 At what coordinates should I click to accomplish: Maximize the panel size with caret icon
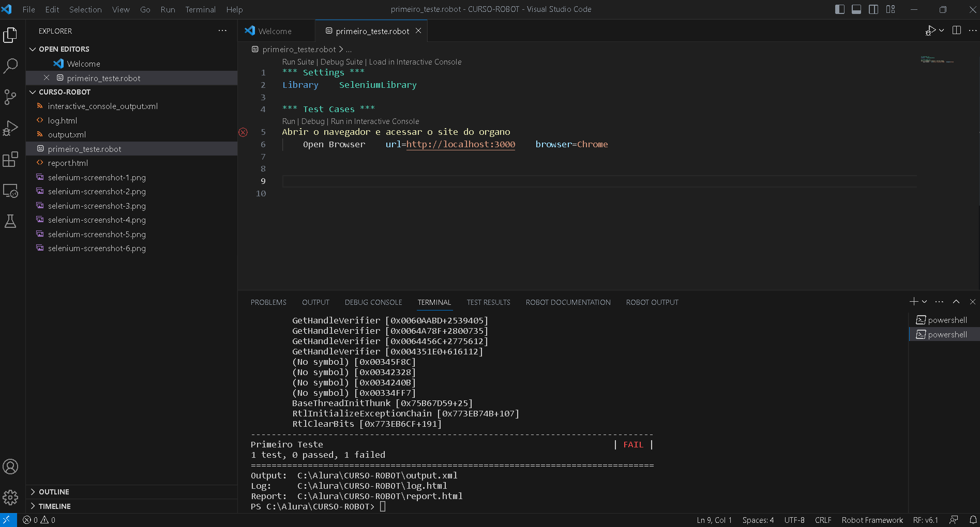[956, 302]
